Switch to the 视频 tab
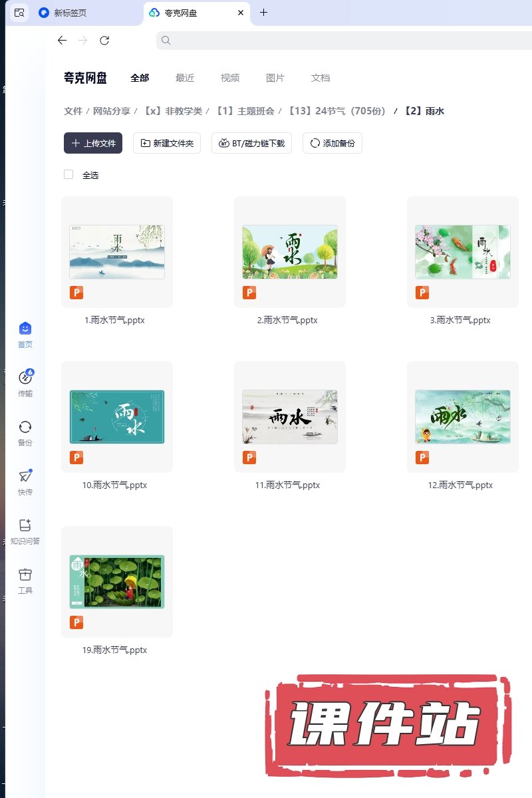The image size is (532, 798). (x=230, y=78)
